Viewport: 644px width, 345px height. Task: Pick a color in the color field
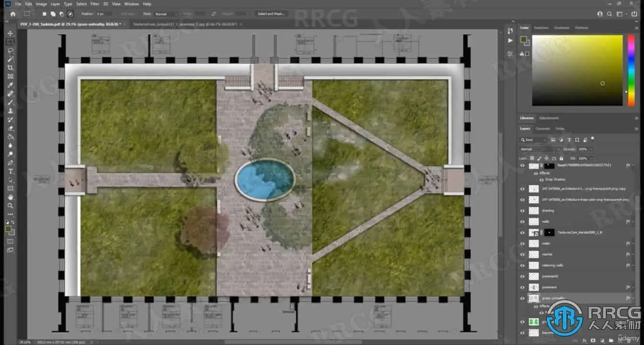click(x=577, y=70)
